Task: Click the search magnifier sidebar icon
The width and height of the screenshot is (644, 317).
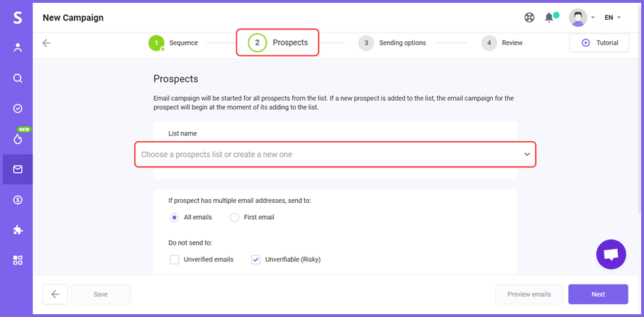Action: click(x=18, y=79)
